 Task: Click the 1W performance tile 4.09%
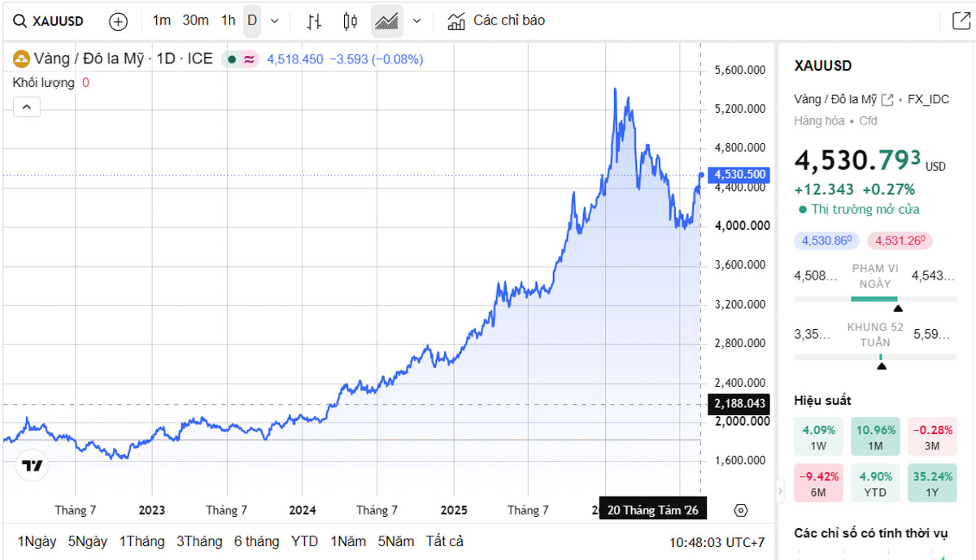818,436
